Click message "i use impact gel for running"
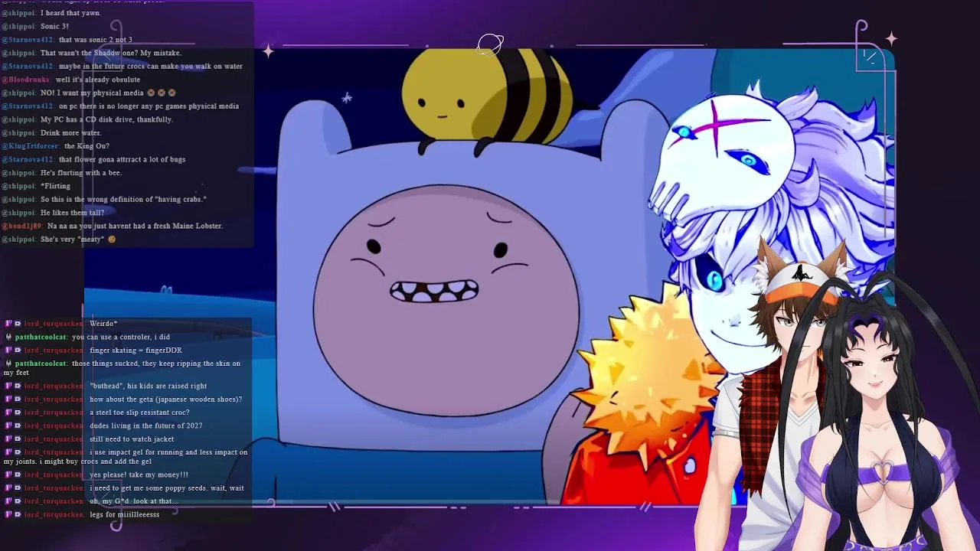 tap(126, 457)
